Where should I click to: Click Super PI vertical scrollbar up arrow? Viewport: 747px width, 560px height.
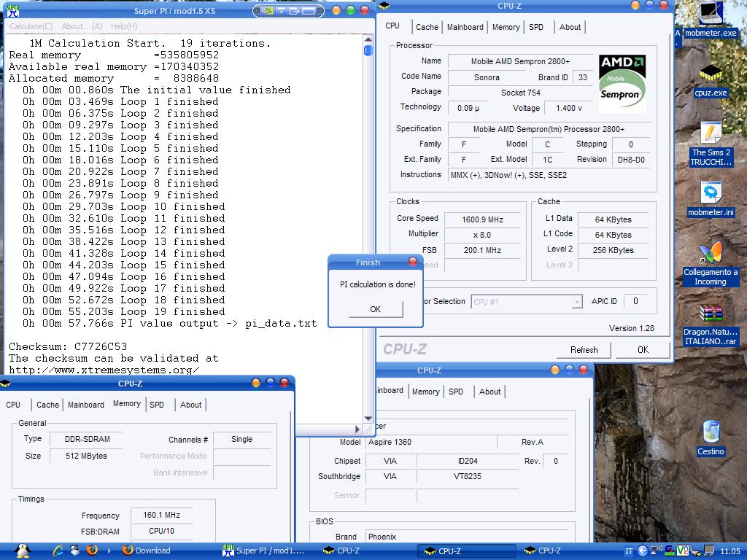click(368, 39)
